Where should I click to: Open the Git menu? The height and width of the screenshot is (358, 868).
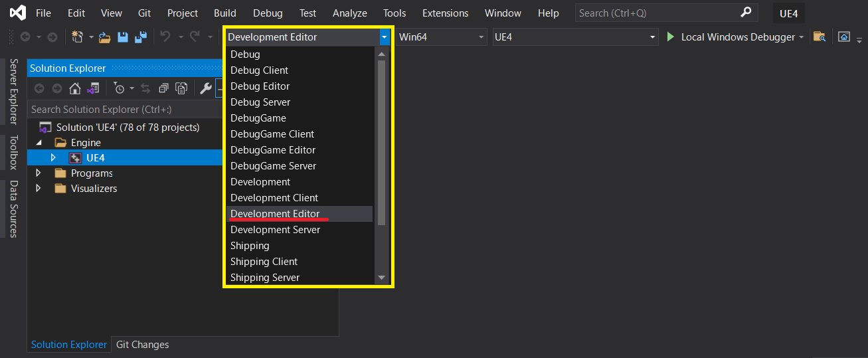[144, 13]
